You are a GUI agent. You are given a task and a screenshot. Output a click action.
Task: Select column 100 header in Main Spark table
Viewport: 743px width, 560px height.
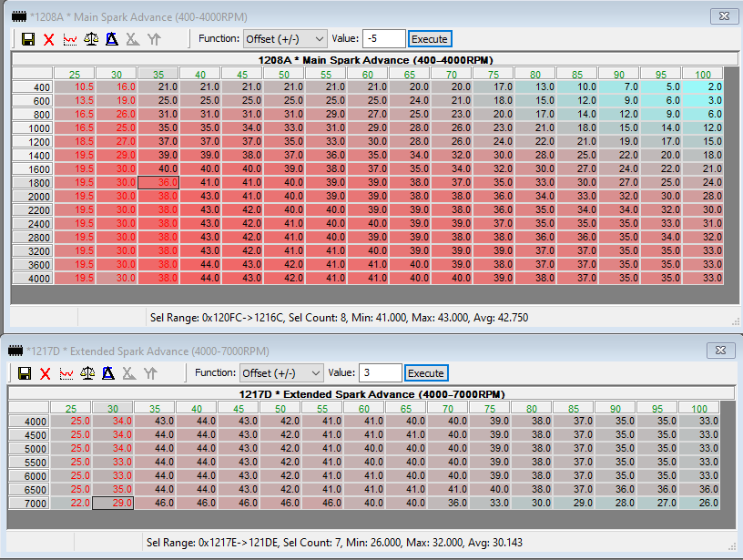(x=702, y=74)
